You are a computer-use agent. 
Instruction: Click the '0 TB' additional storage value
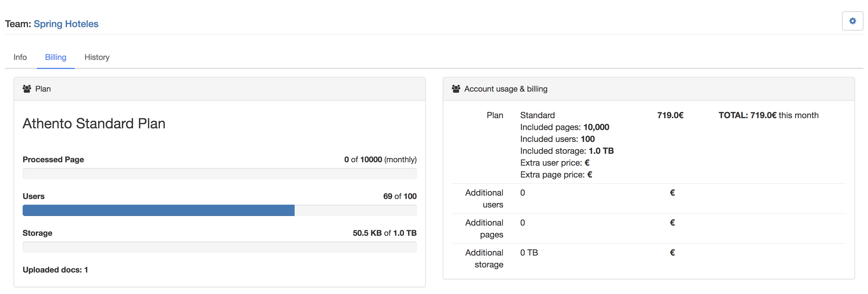(x=529, y=253)
